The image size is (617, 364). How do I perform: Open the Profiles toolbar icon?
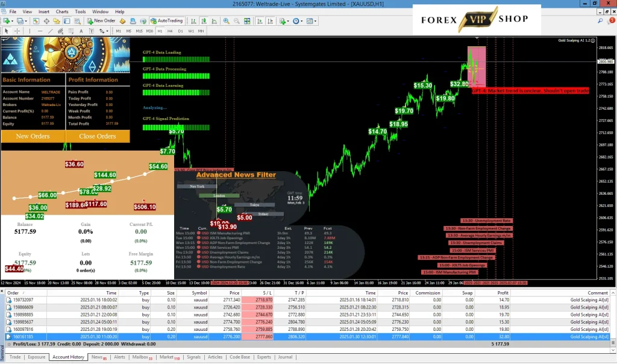coord(20,21)
